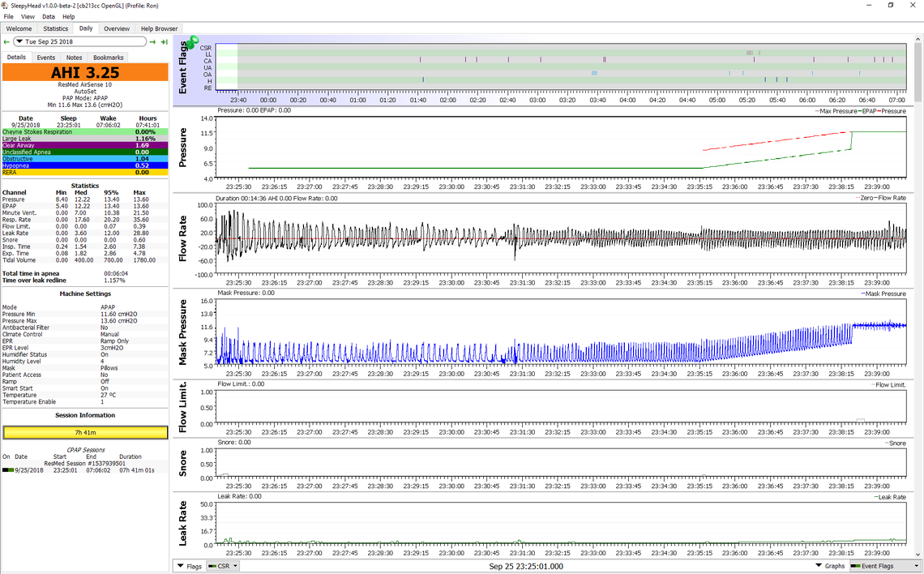Click the Unclassified Apnea event row
Image resolution: width=924 pixels, height=574 pixels.
coord(85,152)
